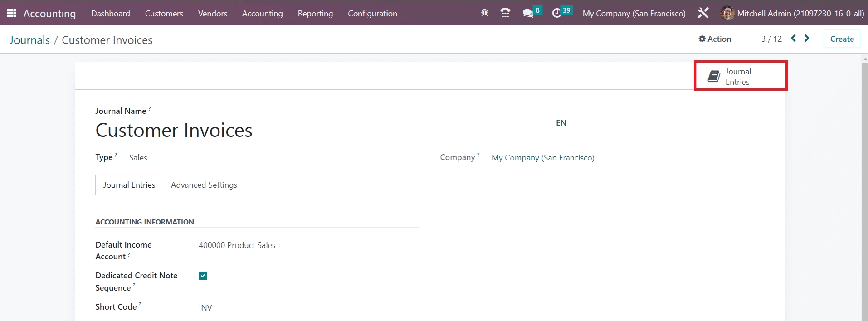Open the Action dropdown menu
The width and height of the screenshot is (868, 321).
click(x=715, y=39)
